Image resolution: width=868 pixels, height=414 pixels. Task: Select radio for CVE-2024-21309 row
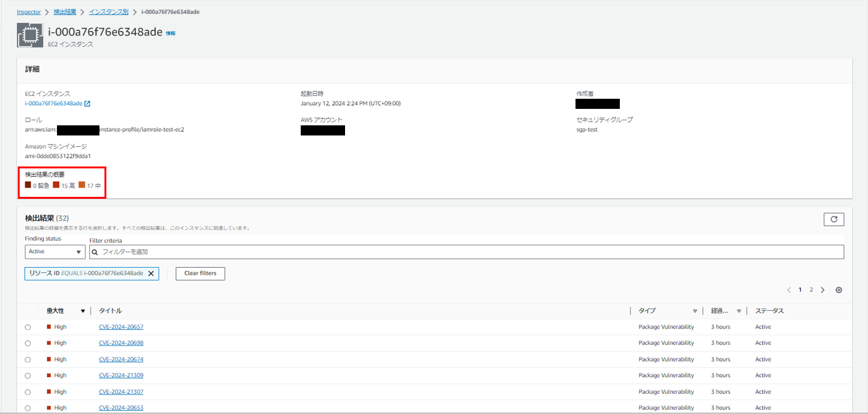point(28,376)
